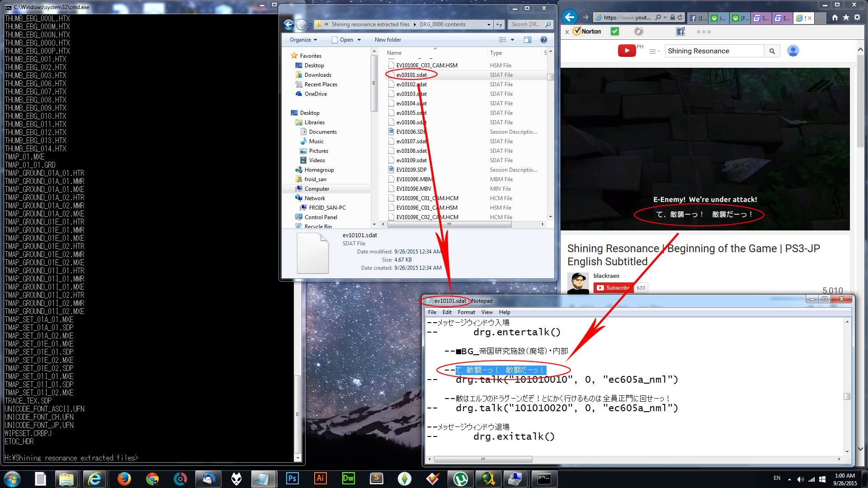The height and width of the screenshot is (488, 868).
Task: Select Downloads in Explorer Favorites
Action: pos(318,75)
